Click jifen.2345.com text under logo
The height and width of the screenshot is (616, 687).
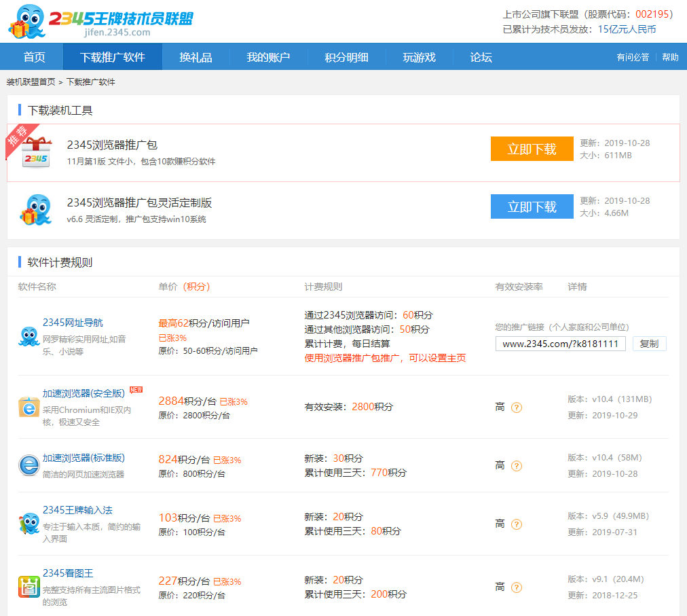[117, 32]
